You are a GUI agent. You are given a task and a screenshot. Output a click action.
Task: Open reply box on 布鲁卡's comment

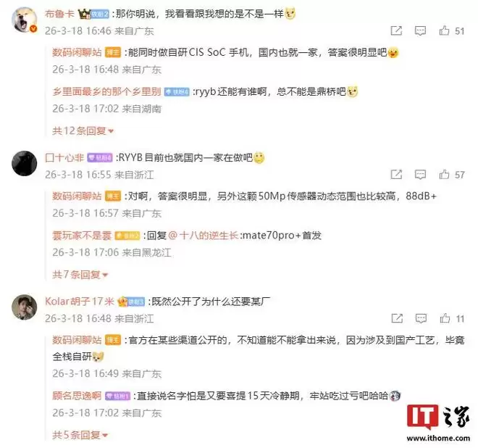pyautogui.click(x=420, y=31)
